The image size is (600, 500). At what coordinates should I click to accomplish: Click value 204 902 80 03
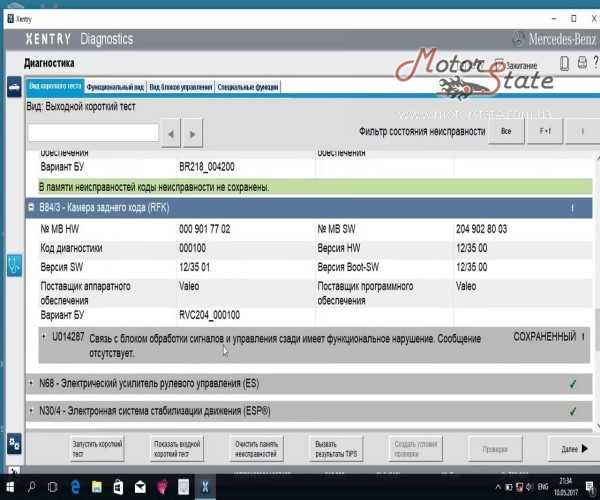481,229
